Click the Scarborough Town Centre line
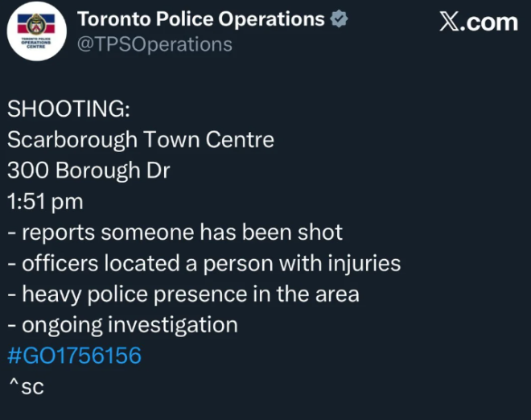 pos(141,140)
